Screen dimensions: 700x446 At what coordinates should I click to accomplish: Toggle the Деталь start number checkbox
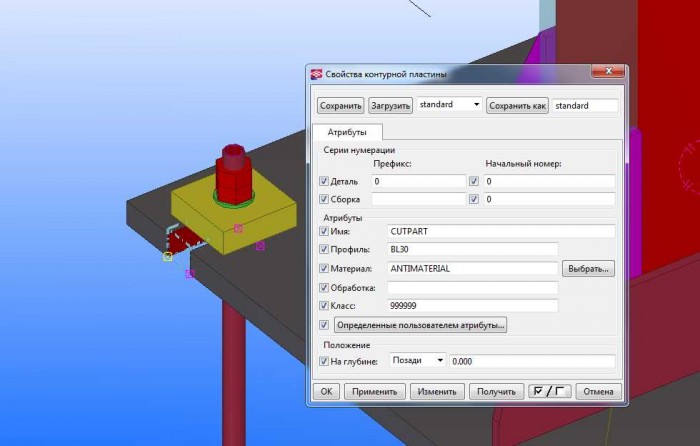(x=474, y=181)
